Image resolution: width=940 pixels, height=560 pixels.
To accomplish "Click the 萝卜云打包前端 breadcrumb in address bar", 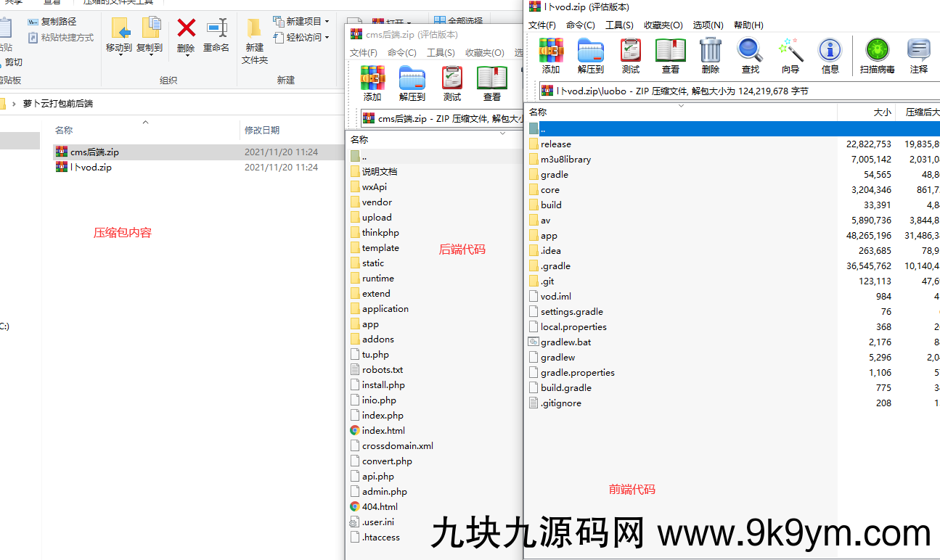I will point(60,104).
